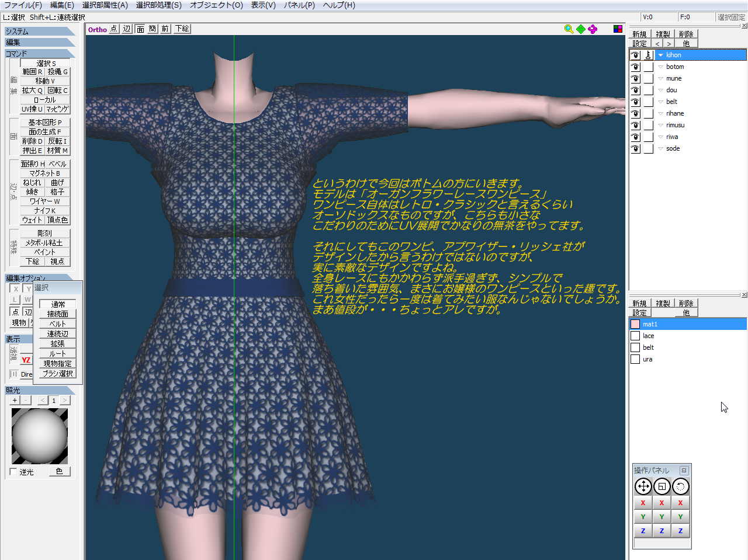Click the green pan view icon
The width and height of the screenshot is (748, 560).
click(581, 29)
